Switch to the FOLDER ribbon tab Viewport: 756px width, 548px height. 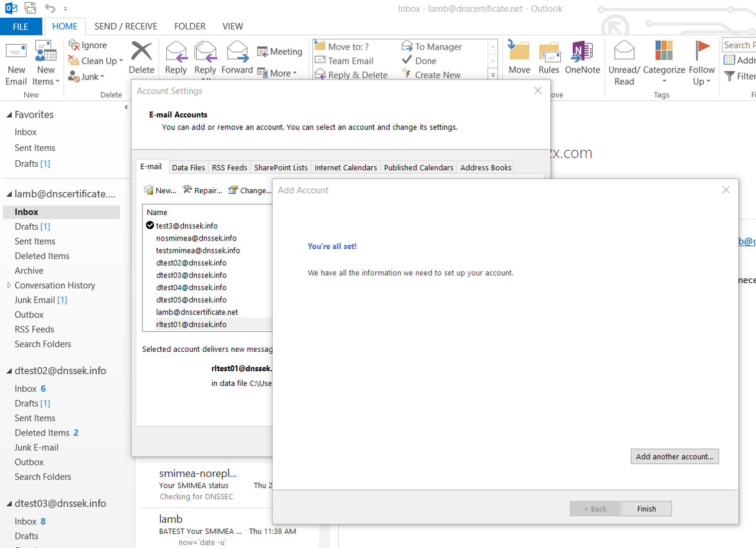pyautogui.click(x=190, y=26)
